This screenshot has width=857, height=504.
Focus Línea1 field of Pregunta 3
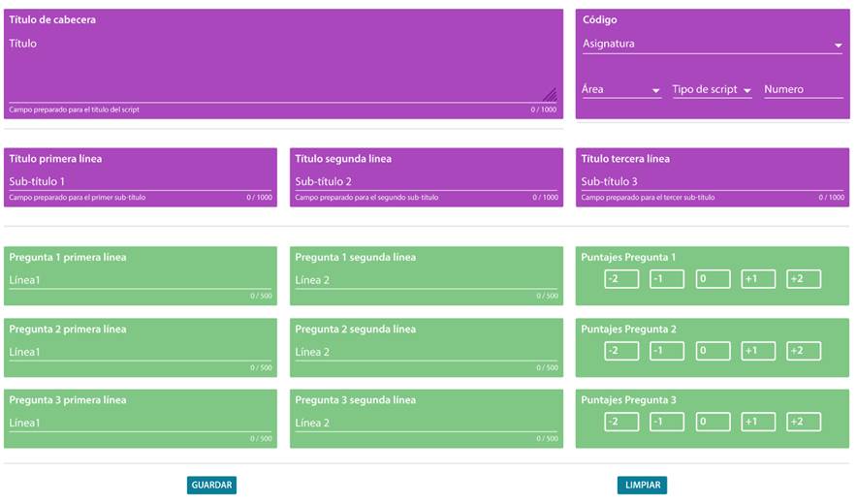coord(140,423)
